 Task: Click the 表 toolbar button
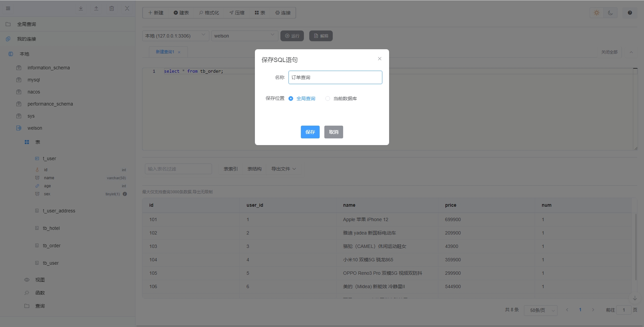coord(260,13)
